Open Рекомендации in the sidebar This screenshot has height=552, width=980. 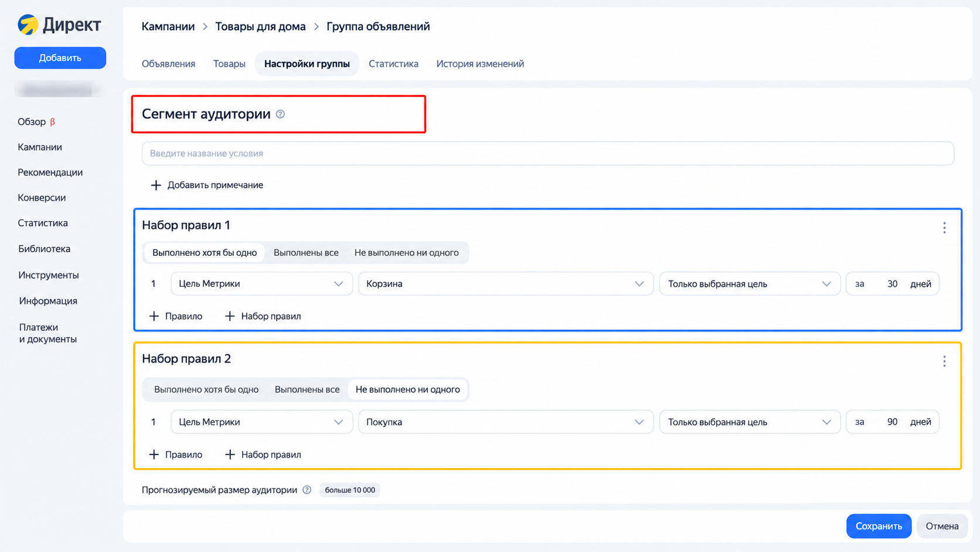click(50, 172)
